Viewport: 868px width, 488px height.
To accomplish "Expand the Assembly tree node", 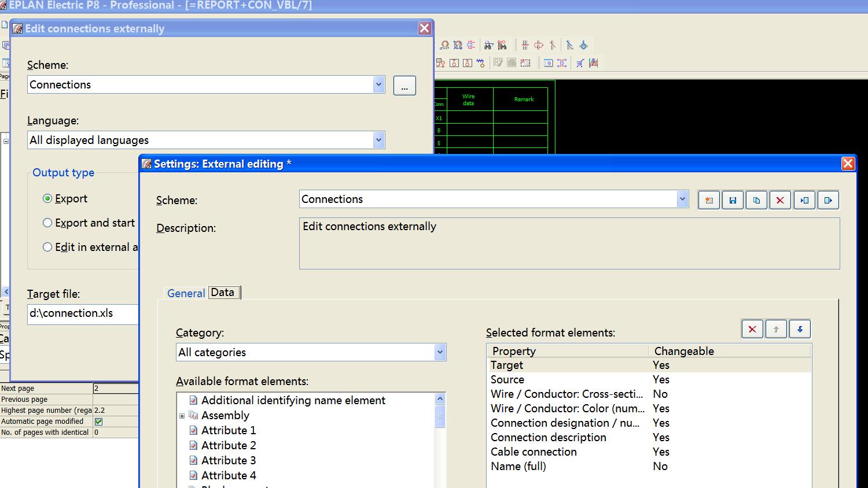I will coord(182,416).
